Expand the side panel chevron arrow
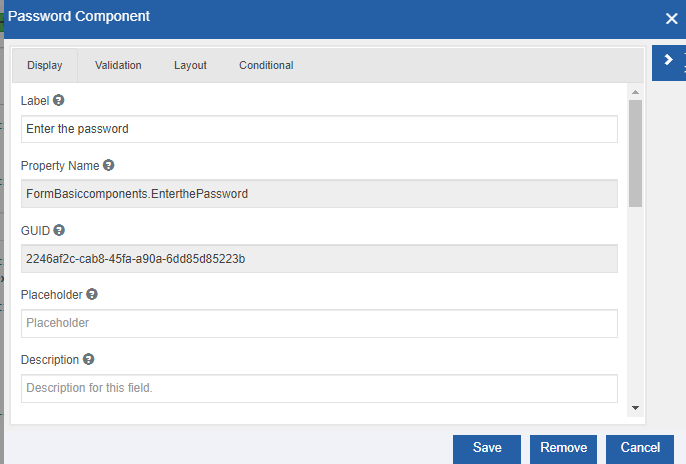Screen dimensions: 686x464 (668, 59)
